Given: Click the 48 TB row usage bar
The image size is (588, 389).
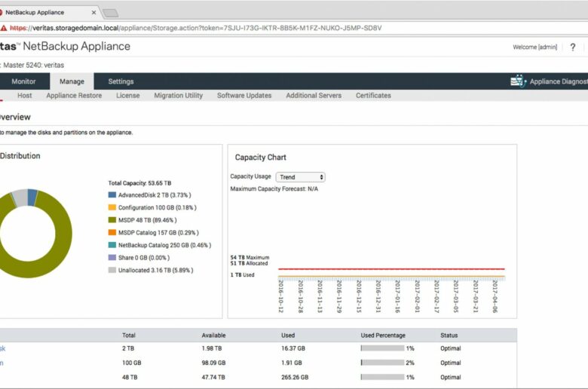Looking at the screenshot, I should 382,378.
